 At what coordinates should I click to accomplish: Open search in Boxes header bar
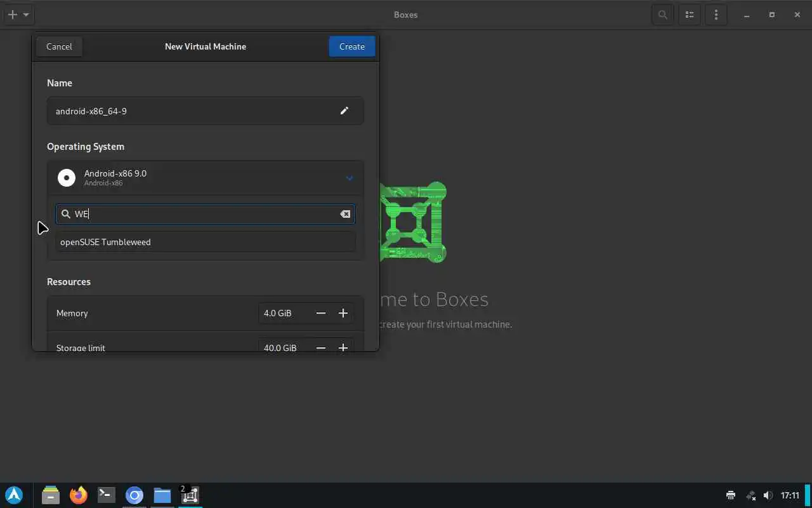[x=663, y=15]
